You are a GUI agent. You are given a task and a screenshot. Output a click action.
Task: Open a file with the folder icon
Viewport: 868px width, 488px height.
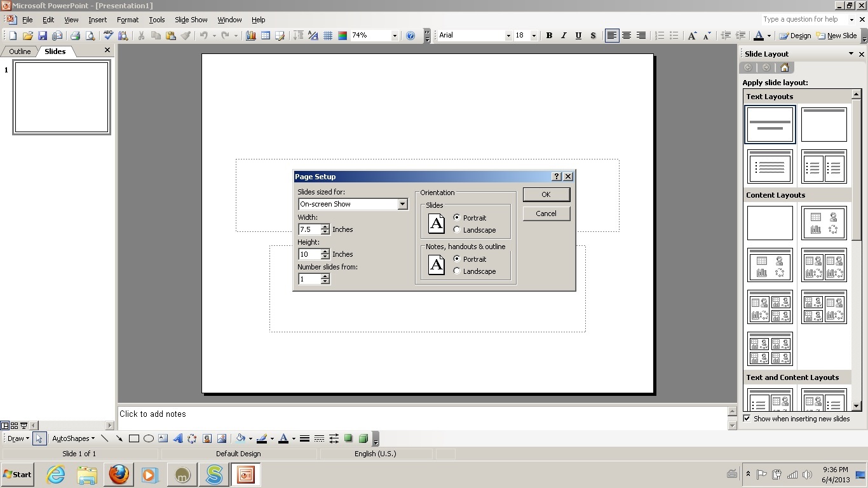(27, 36)
